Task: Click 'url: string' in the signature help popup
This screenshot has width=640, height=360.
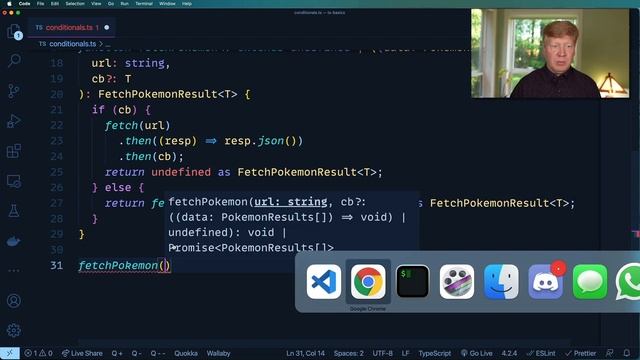Action: tap(291, 202)
